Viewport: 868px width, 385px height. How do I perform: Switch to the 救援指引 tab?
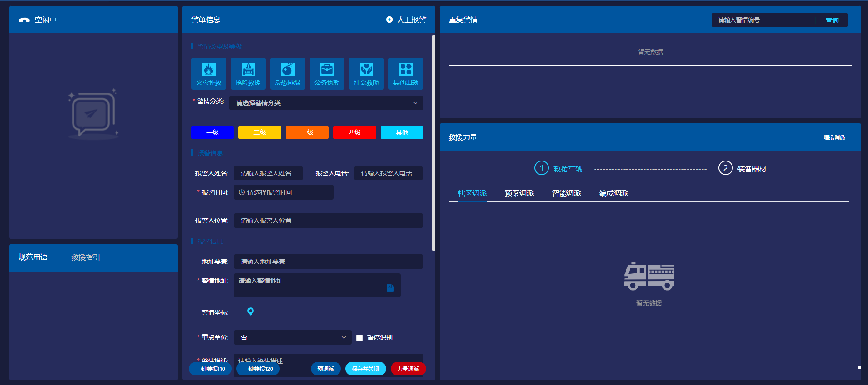pyautogui.click(x=85, y=258)
